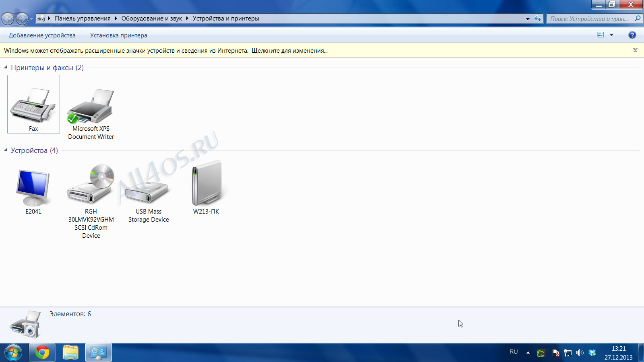This screenshot has width=644, height=362.
Task: Open the volume speaker tray icon
Action: click(x=580, y=353)
